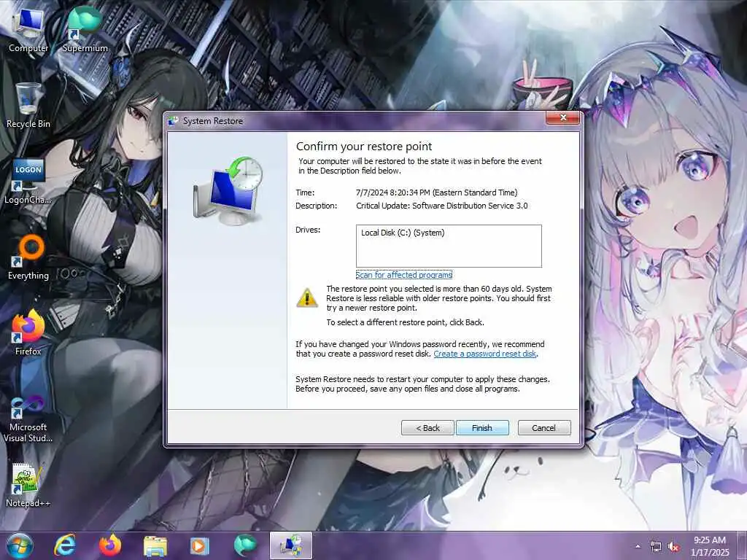Open the Computer desktop icon
Image resolution: width=747 pixels, height=560 pixels.
[x=28, y=31]
